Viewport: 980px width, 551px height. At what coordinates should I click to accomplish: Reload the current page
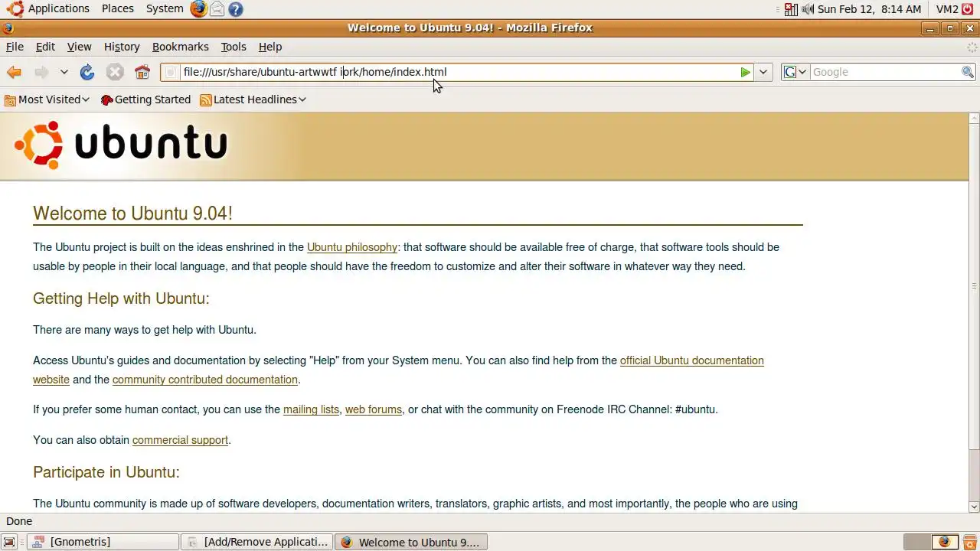pyautogui.click(x=87, y=72)
